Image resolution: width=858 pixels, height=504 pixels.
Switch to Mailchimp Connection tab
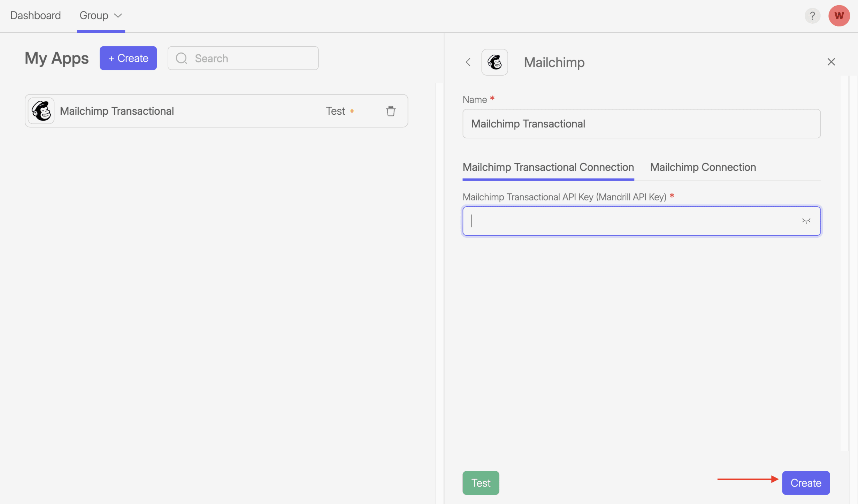tap(703, 167)
